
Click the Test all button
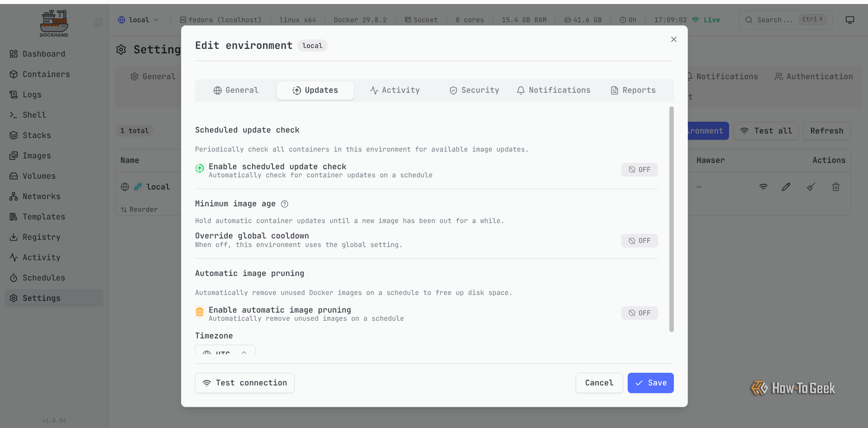pos(766,131)
